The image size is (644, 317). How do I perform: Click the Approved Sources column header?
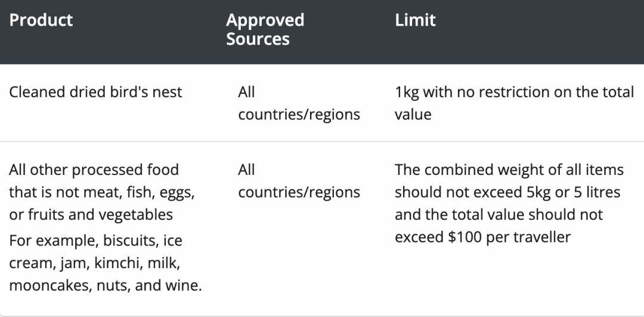pos(265,29)
